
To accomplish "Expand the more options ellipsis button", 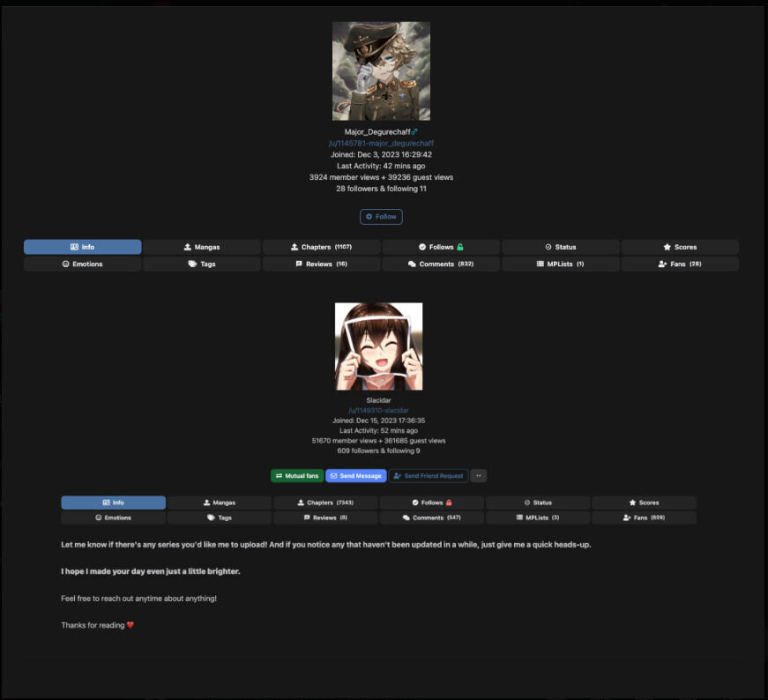I will click(478, 475).
